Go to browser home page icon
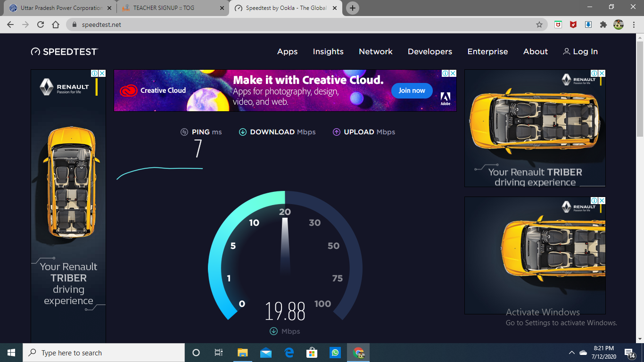644x362 pixels. 56,25
